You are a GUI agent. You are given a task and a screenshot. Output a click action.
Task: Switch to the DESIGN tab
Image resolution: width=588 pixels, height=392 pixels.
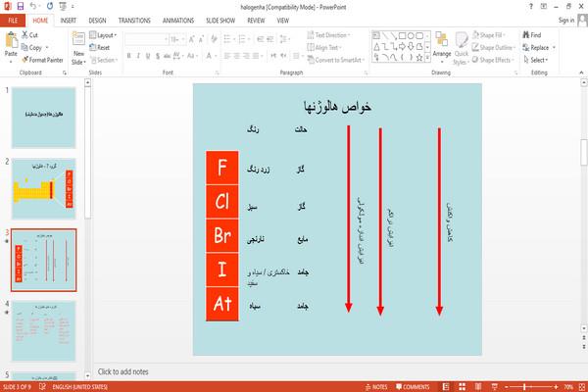(x=97, y=21)
